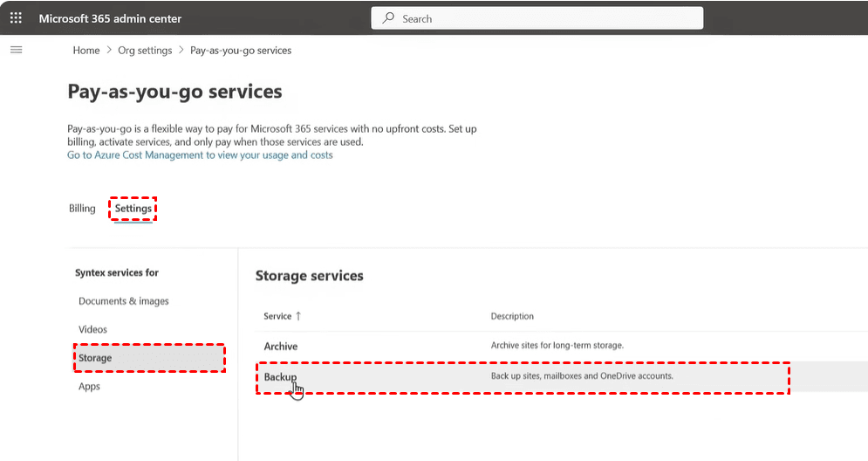
Task: Click the Description column header
Action: (512, 316)
